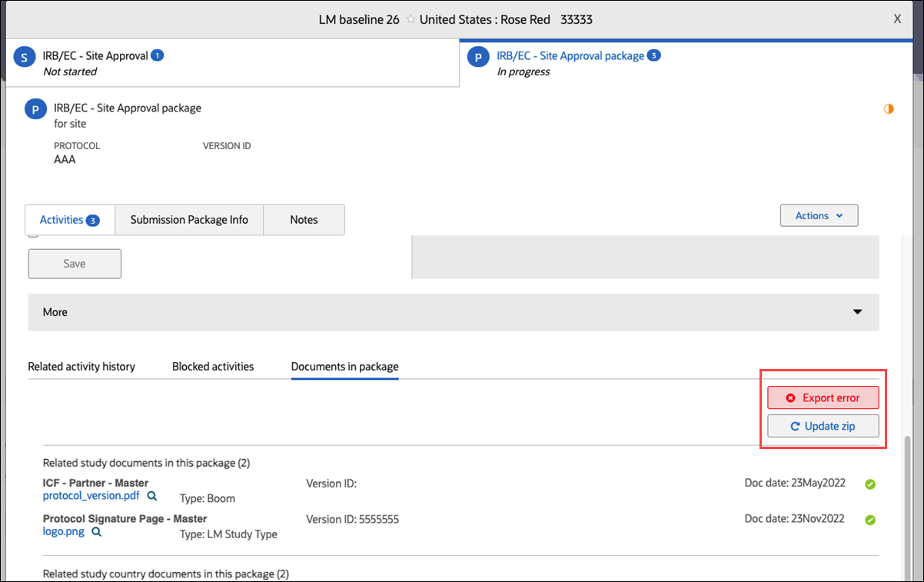The width and height of the screenshot is (924, 582).
Task: Preview protocol_version.pdf with magnifier icon
Action: tap(152, 496)
